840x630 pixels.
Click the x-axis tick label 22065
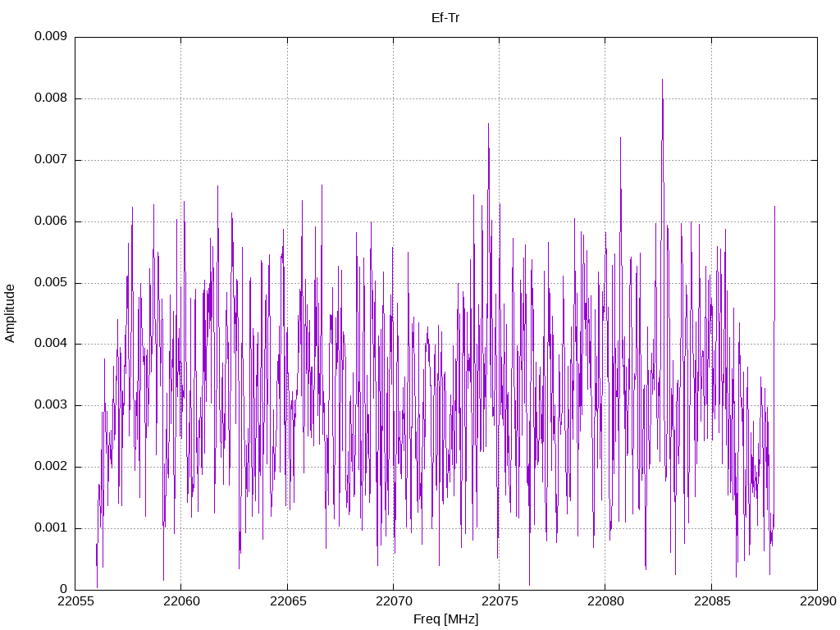click(287, 601)
